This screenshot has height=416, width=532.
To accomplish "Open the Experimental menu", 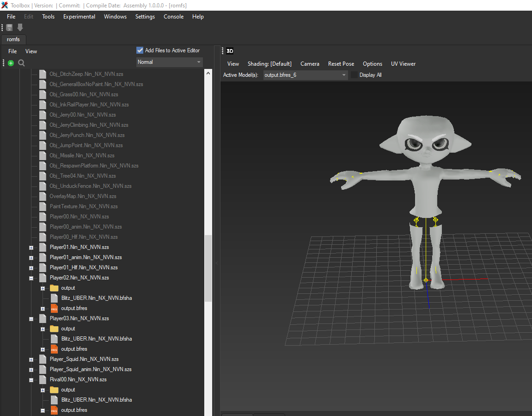I will [79, 17].
